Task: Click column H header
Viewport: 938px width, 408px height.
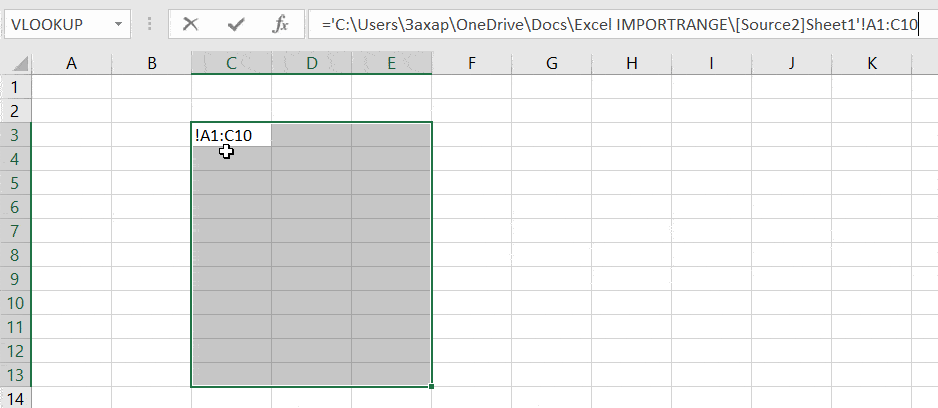Action: (x=631, y=64)
